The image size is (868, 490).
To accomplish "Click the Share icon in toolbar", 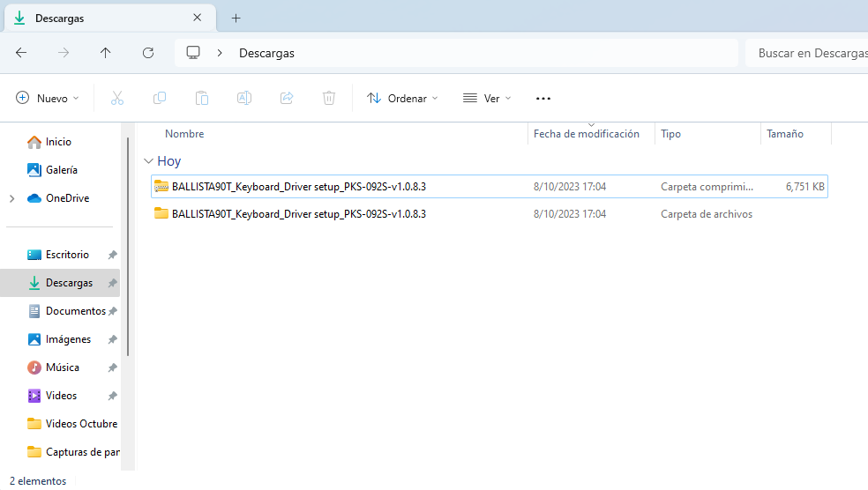I will tap(287, 99).
